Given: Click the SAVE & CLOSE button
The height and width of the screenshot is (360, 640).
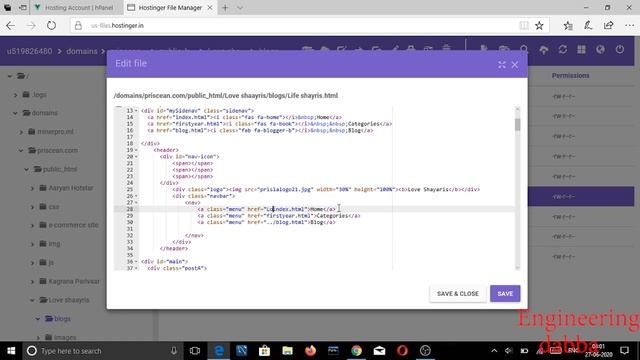Looking at the screenshot, I should click(x=458, y=293).
